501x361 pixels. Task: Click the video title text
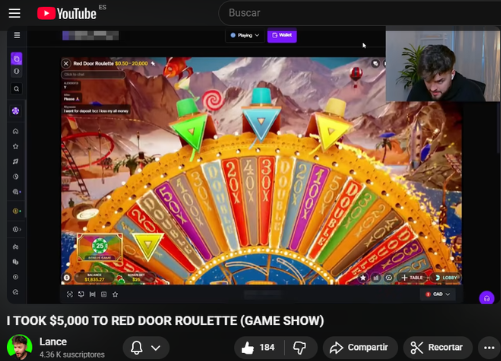pyautogui.click(x=165, y=321)
